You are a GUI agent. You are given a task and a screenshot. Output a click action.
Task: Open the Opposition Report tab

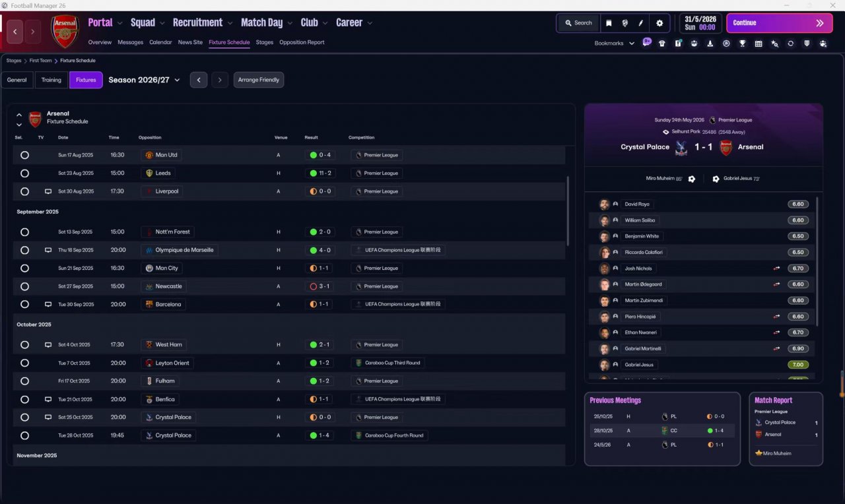[302, 42]
